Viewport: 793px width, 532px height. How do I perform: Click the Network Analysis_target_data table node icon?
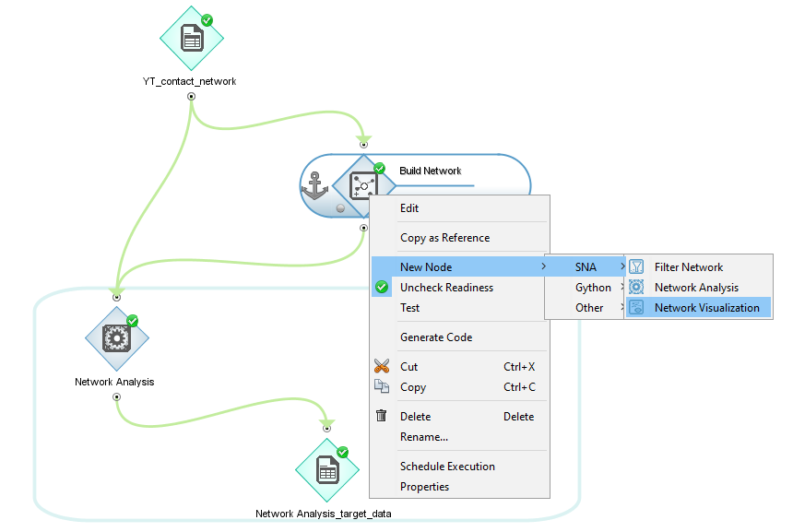tap(326, 470)
